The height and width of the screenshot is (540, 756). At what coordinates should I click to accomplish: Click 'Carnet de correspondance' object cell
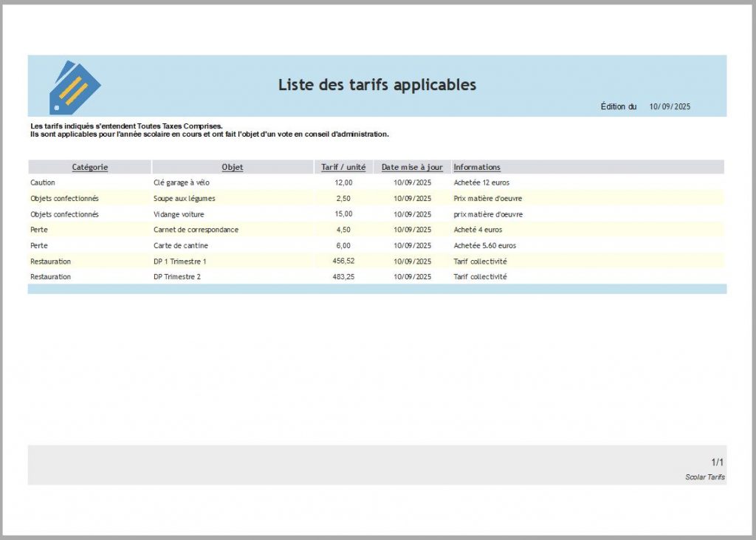point(196,230)
